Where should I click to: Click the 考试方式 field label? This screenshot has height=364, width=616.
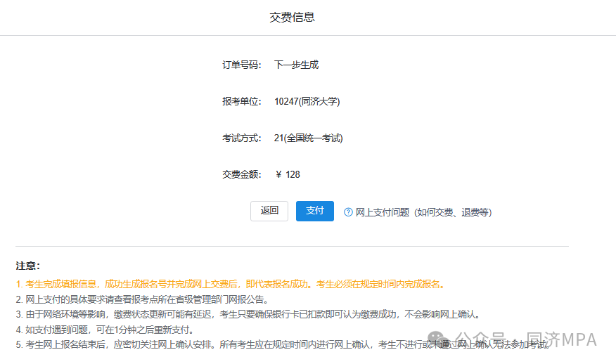(241, 138)
